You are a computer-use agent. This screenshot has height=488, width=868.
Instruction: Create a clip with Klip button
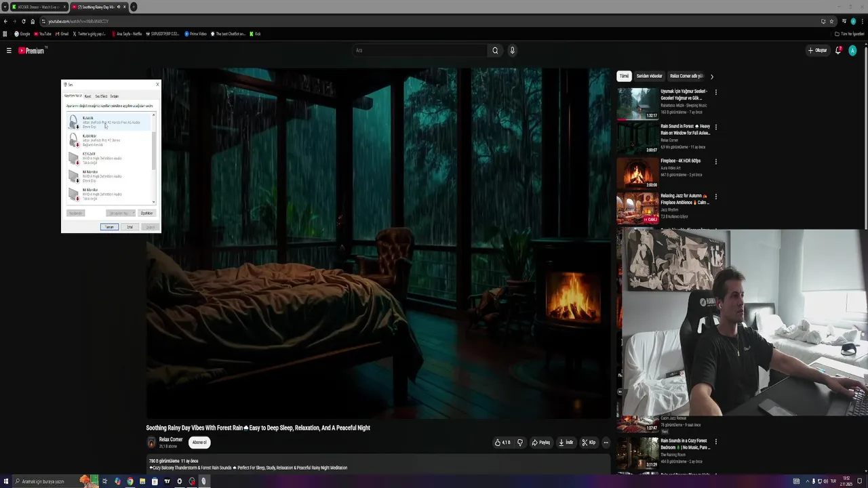point(589,443)
